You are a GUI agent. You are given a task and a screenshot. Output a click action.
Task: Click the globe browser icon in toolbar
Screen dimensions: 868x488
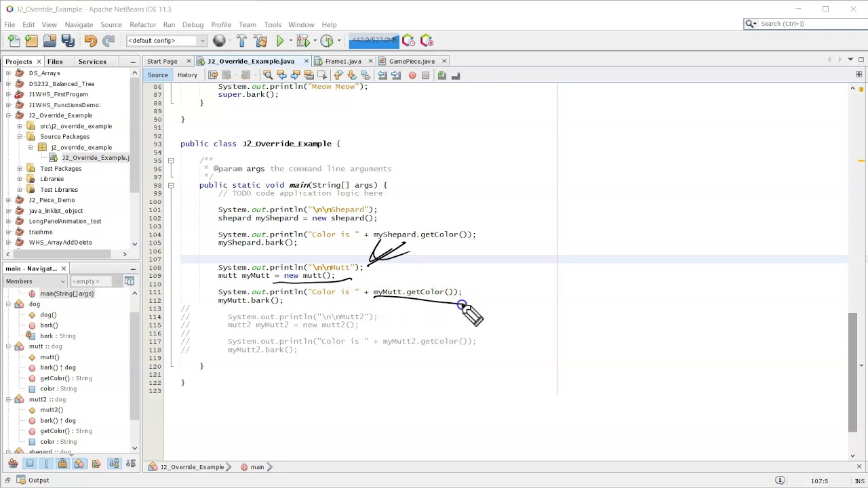coord(219,41)
